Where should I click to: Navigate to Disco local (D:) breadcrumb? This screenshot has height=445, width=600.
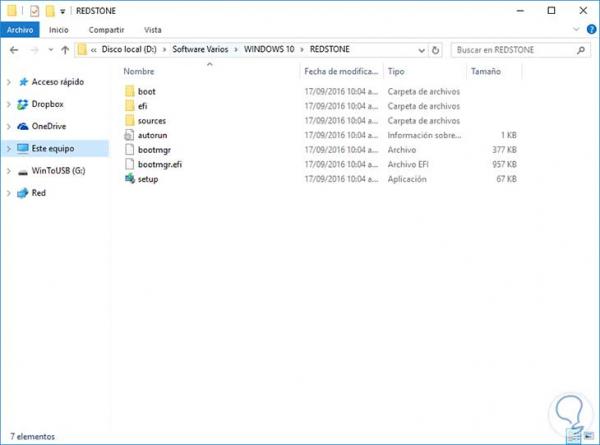click(x=129, y=49)
